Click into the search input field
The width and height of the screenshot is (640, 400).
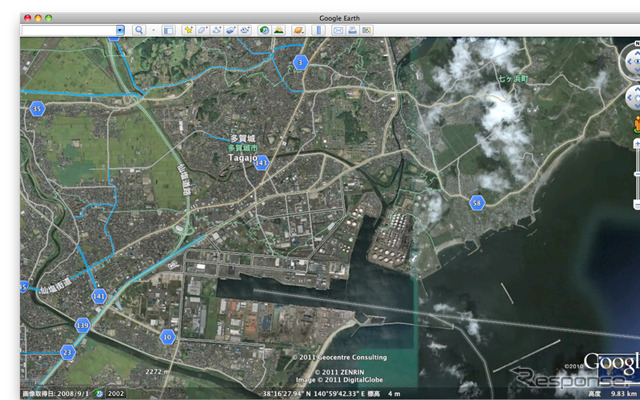[x=69, y=30]
